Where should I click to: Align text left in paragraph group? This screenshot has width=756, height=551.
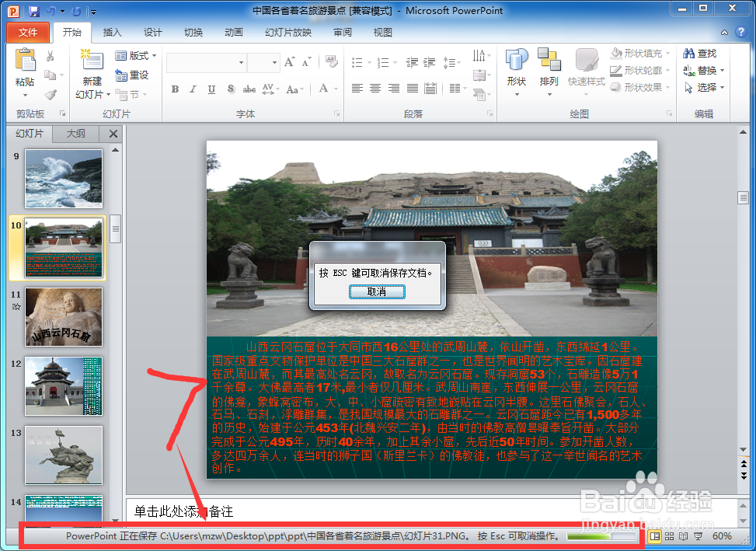tap(357, 89)
